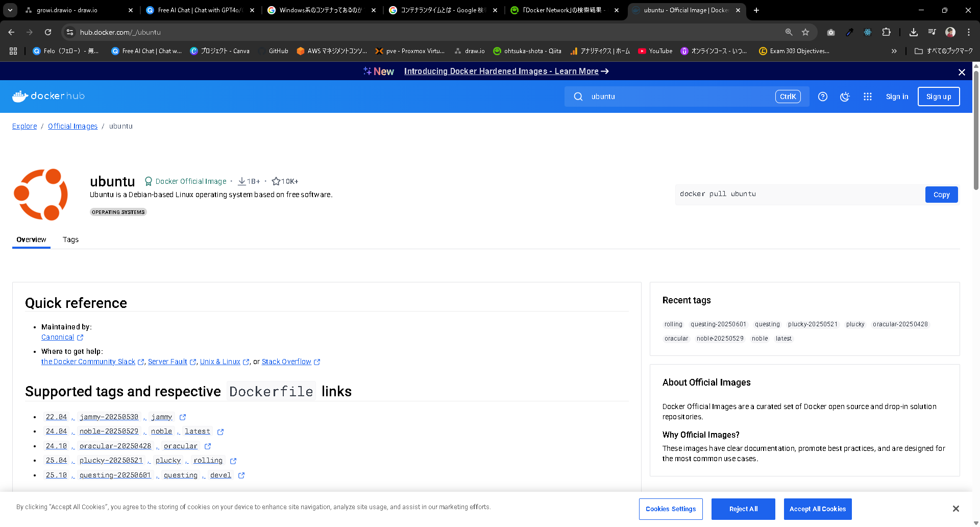980x527 pixels.
Task: Bookmark this page with the star icon
Action: [x=805, y=32]
